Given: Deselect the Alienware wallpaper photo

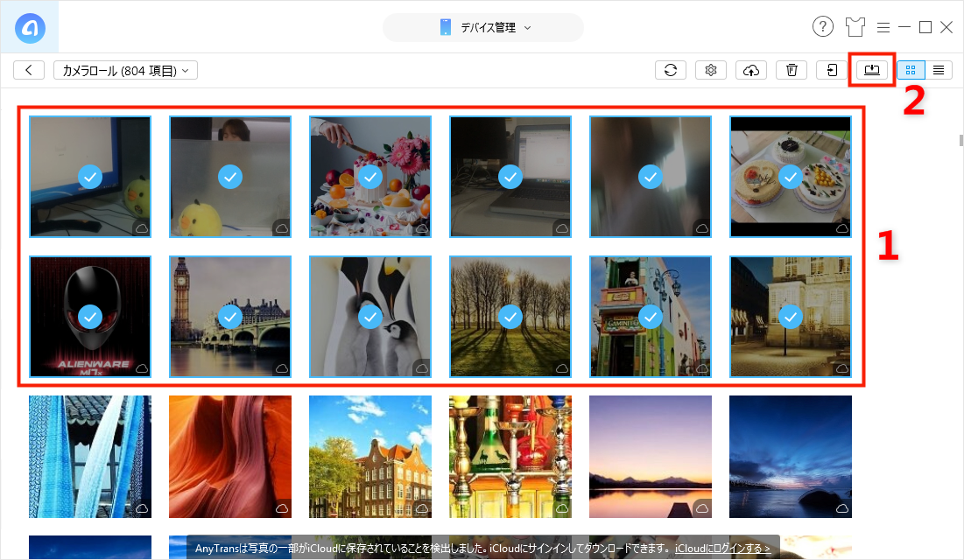Looking at the screenshot, I should 90,318.
